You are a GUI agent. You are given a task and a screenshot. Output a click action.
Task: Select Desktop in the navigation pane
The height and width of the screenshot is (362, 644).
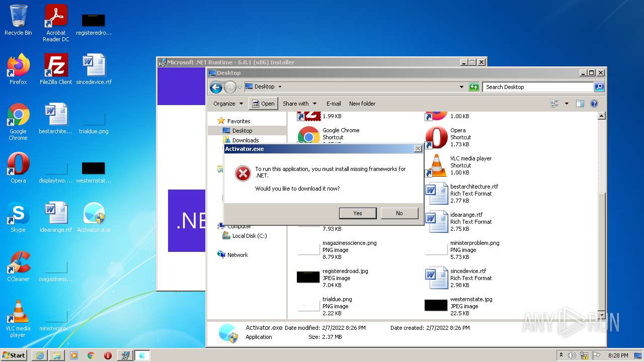click(242, 131)
